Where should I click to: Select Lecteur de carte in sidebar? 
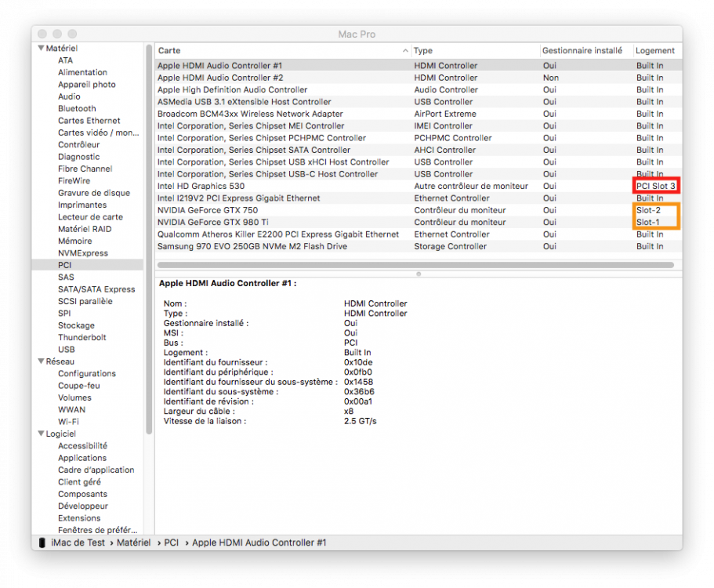[x=90, y=217]
